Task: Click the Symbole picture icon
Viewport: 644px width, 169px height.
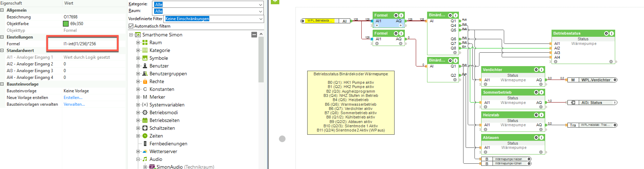Action: coord(145,58)
